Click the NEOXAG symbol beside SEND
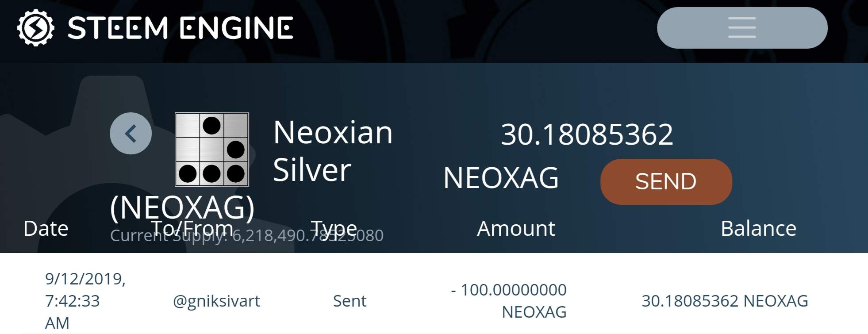 [501, 178]
